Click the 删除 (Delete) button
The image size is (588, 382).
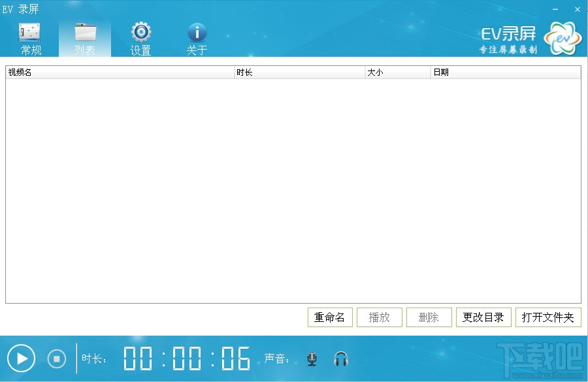(429, 317)
